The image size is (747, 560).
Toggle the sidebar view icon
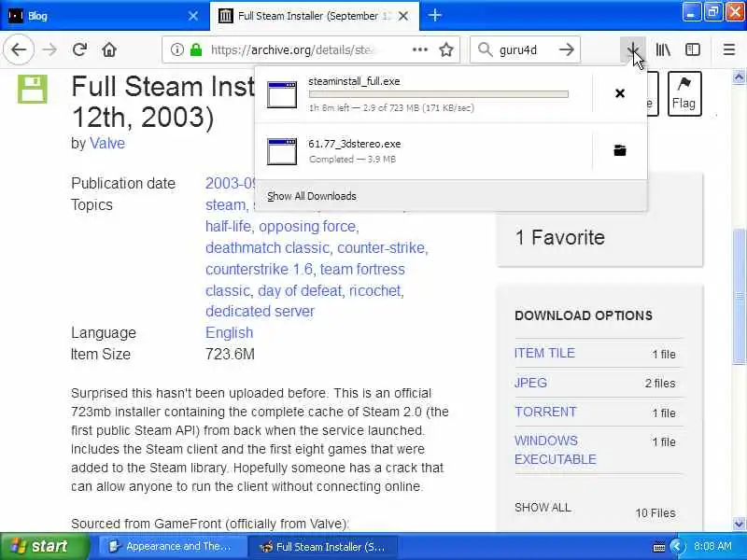pos(693,49)
